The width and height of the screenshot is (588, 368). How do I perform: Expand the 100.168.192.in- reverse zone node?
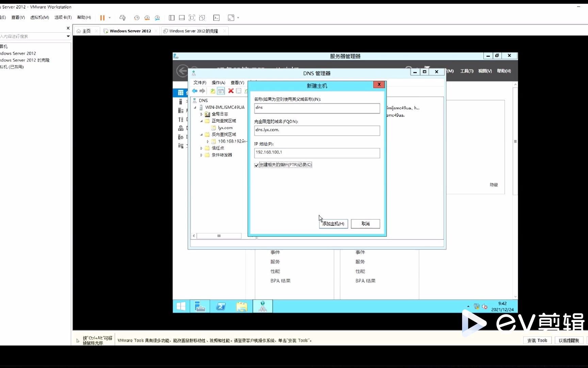click(208, 141)
